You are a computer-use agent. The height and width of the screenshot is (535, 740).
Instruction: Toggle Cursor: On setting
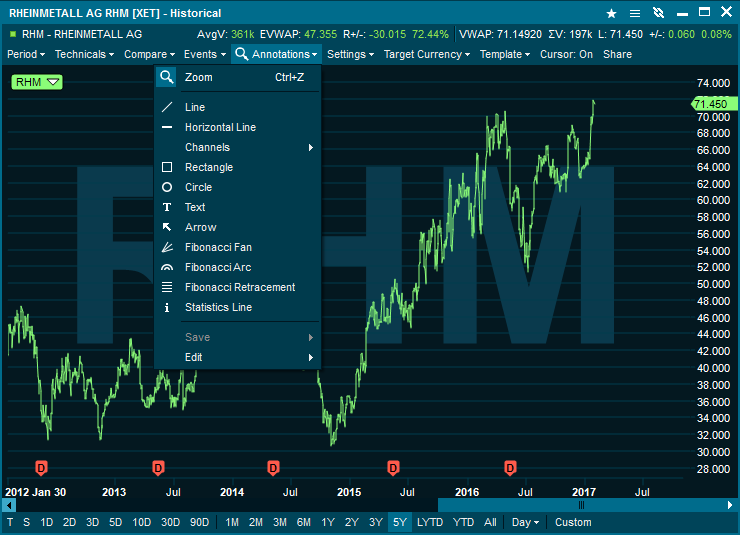[x=566, y=54]
